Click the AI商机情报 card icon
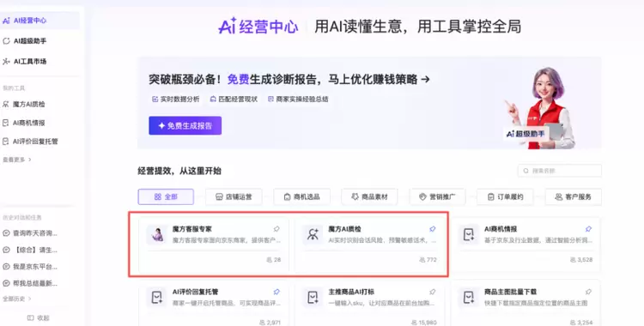 [x=469, y=235]
